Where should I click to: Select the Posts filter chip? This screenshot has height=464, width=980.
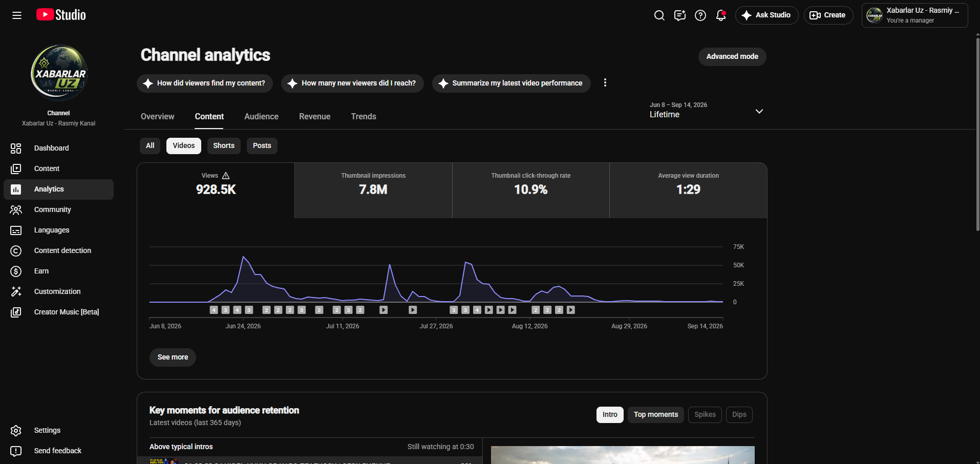tap(262, 145)
